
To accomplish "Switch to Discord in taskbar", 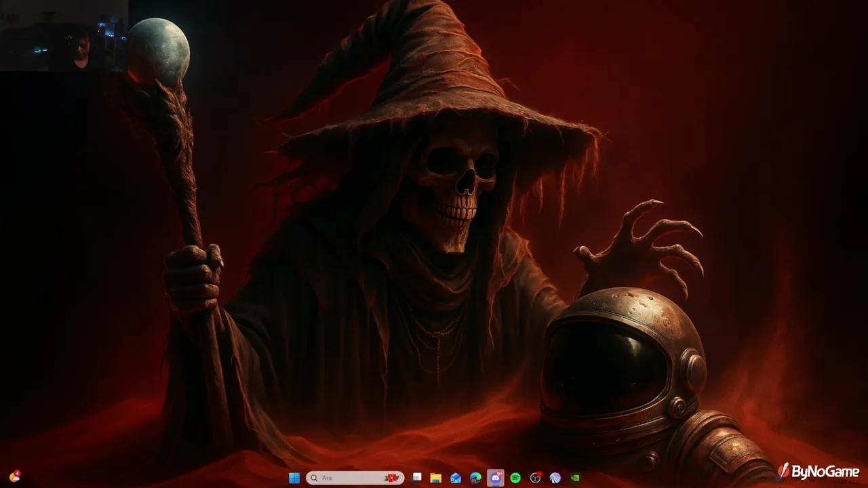I will click(496, 478).
